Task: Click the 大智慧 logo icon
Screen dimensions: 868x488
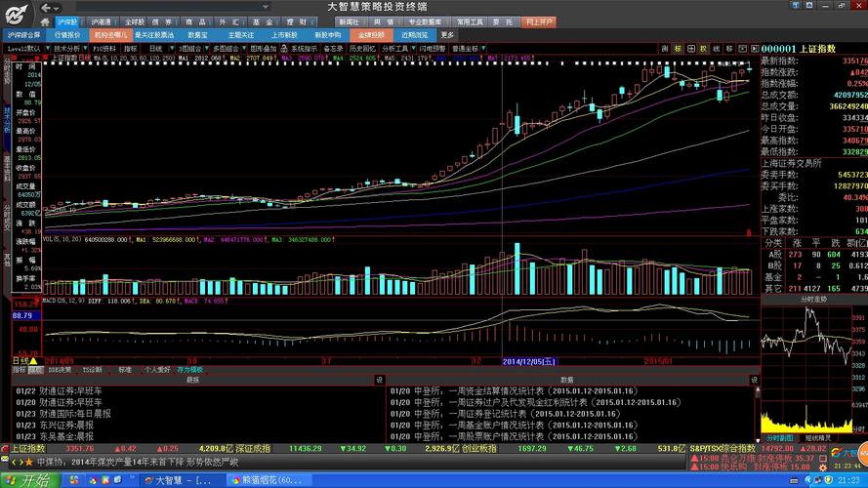Action: pyautogui.click(x=16, y=14)
